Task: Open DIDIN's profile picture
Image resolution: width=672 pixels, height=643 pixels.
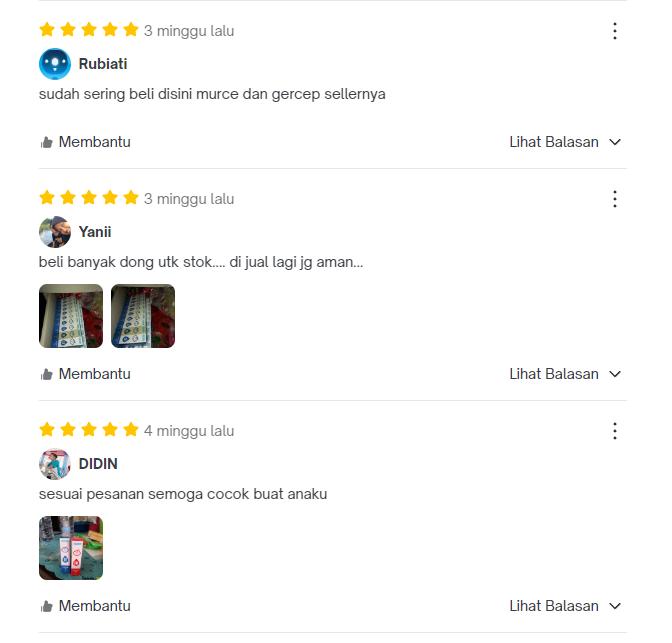Action: [55, 464]
